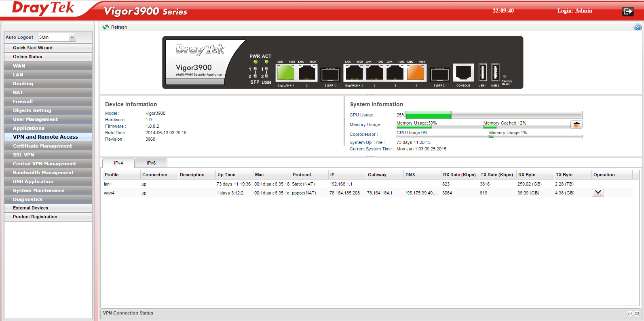
Task: Open the Auto Logout dropdown
Action: pyautogui.click(x=72, y=37)
